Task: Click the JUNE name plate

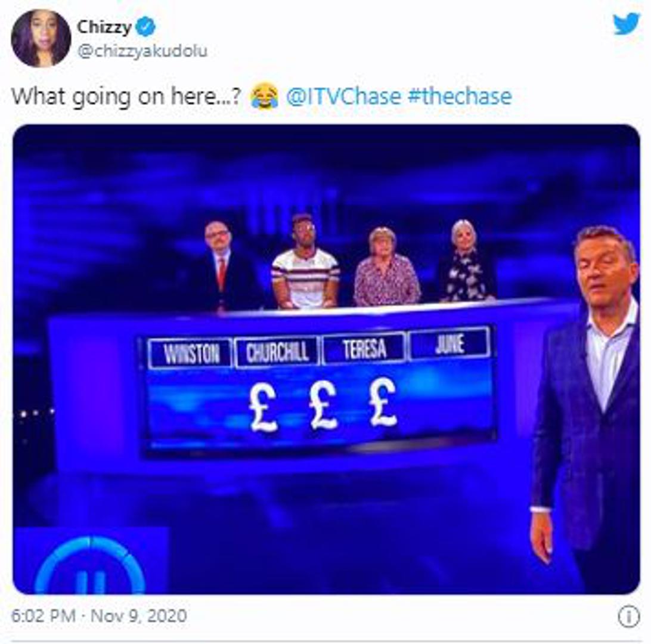Action: [x=449, y=343]
